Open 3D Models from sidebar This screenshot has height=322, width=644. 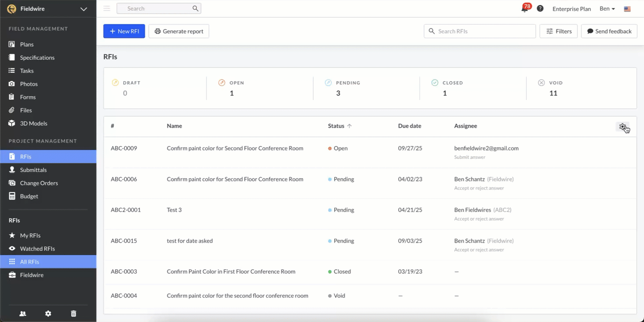point(33,123)
